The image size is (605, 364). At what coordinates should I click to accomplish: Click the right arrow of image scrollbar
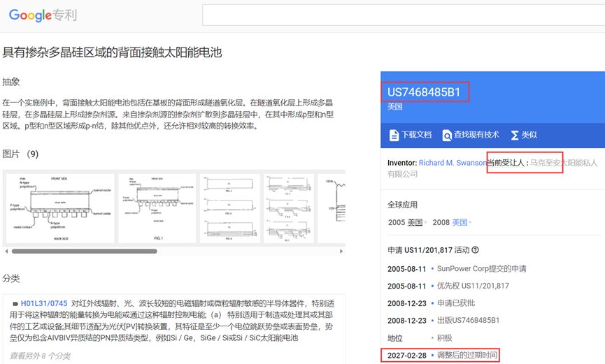tap(341, 252)
